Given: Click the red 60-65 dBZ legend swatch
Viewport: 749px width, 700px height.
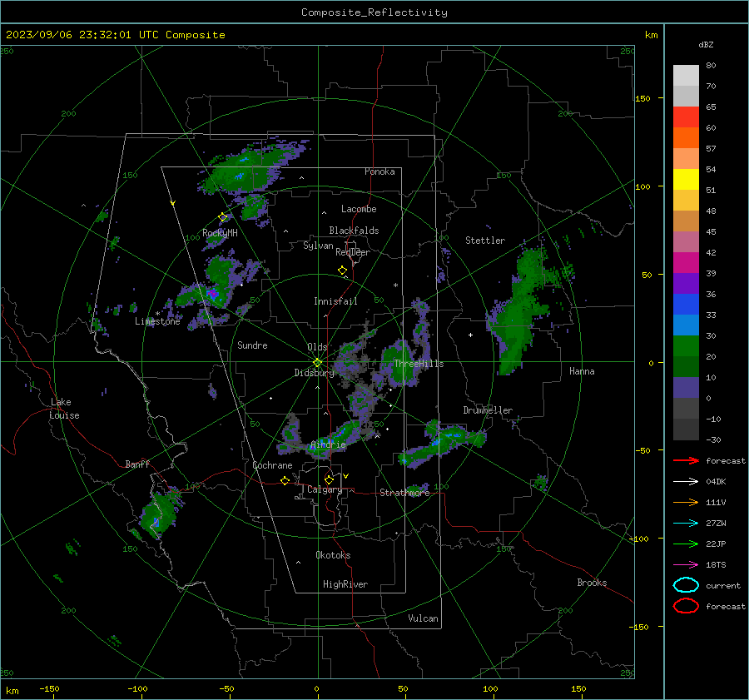Looking at the screenshot, I should (x=686, y=117).
